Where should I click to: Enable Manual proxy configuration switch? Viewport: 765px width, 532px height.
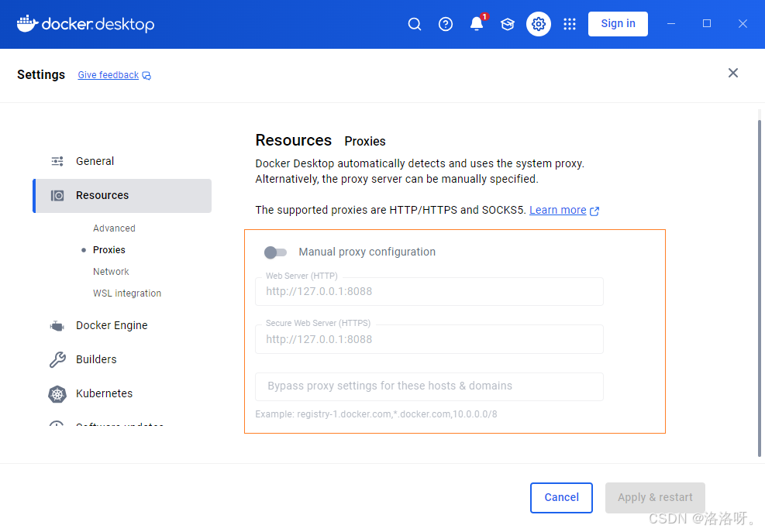click(275, 252)
